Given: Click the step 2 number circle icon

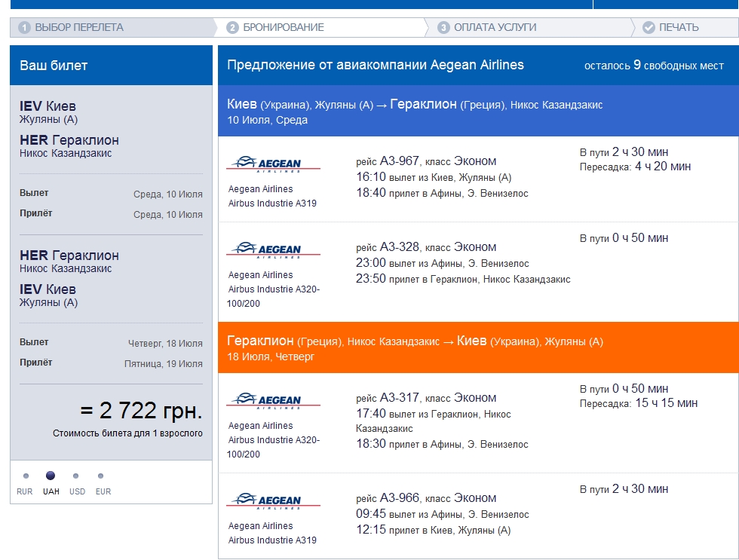Looking at the screenshot, I should [233, 28].
